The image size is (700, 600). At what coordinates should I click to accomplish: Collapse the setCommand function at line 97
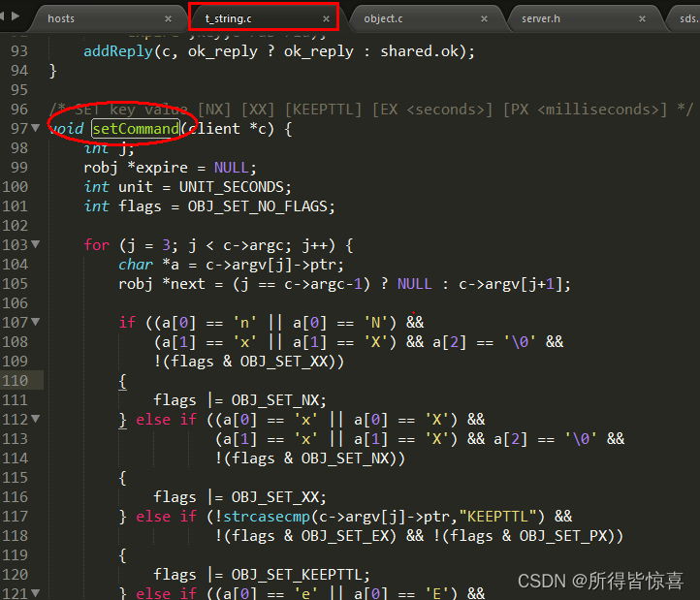click(36, 129)
